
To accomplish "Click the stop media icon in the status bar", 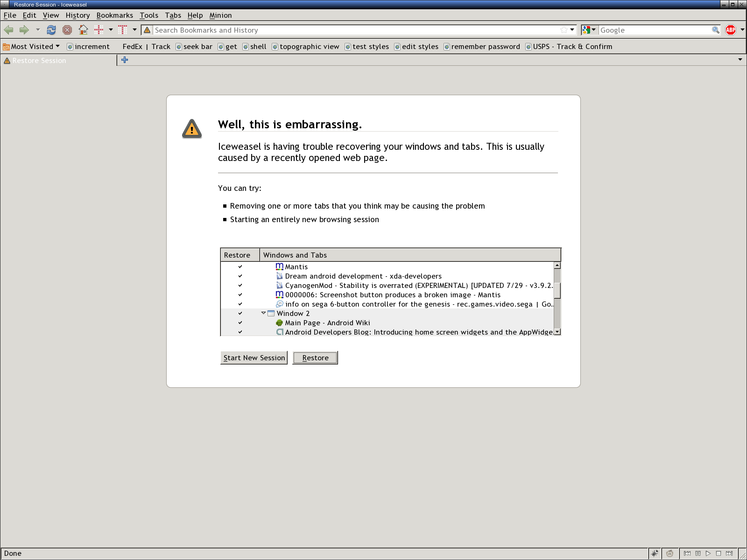I will tap(719, 553).
